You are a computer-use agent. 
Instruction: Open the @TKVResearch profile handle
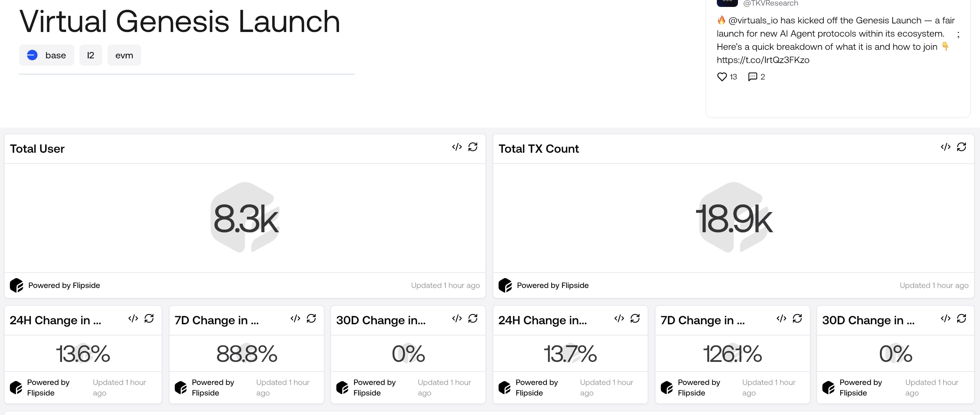tap(770, 3)
